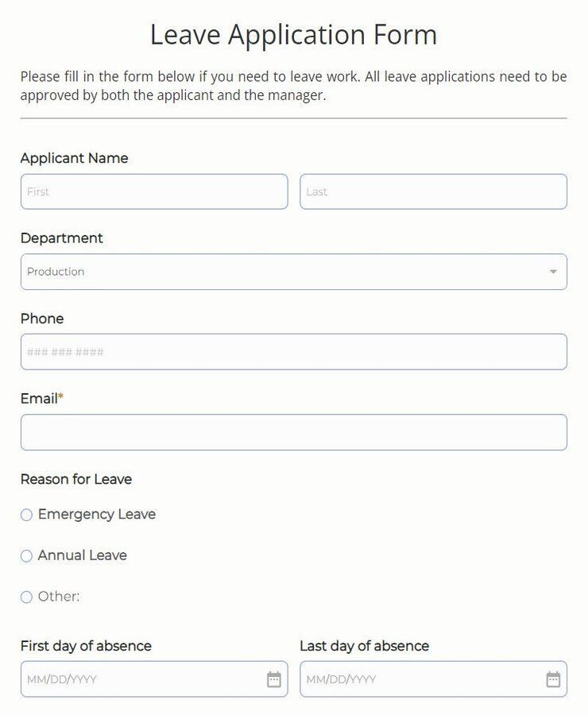Click the First day of absence date field
This screenshot has width=588, height=715.
(x=143, y=679)
